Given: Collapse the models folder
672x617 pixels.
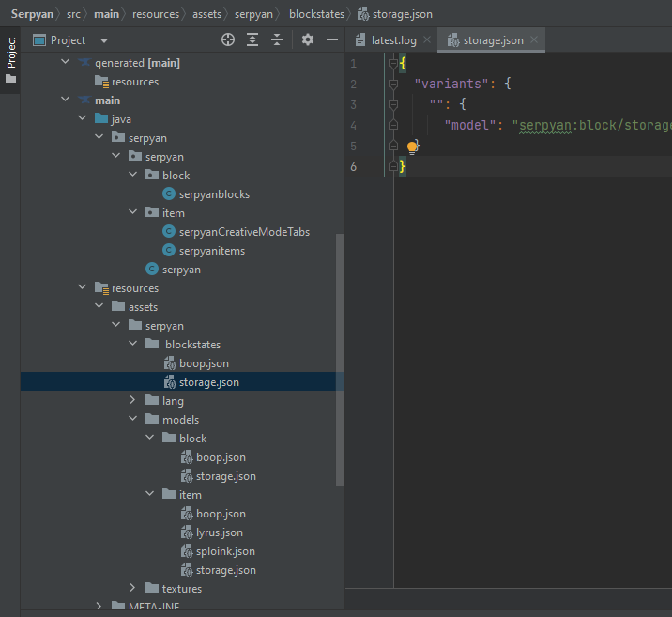Looking at the screenshot, I should (133, 419).
